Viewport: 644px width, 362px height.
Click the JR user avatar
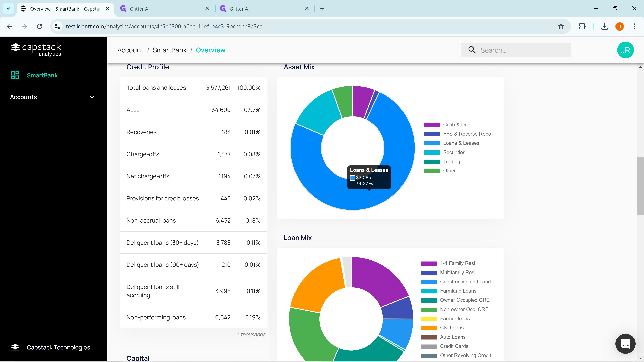(x=625, y=50)
